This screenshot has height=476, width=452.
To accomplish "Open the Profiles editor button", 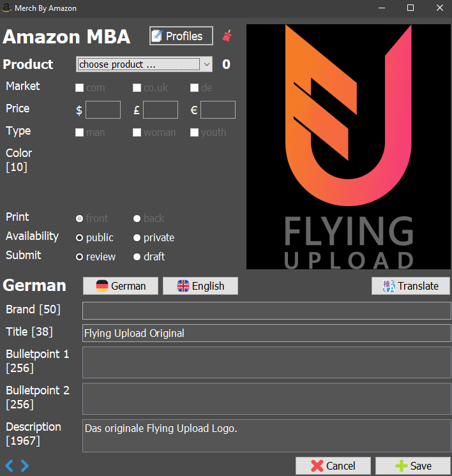I will (181, 36).
